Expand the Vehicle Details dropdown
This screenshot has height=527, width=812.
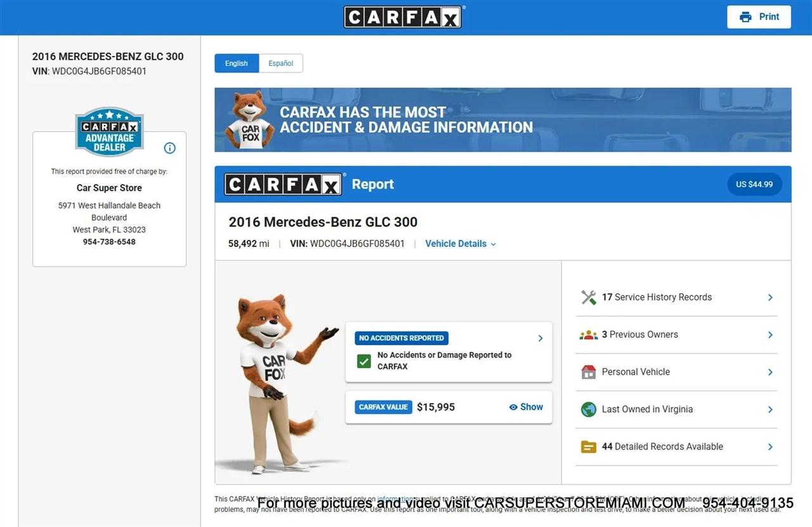[461, 244]
